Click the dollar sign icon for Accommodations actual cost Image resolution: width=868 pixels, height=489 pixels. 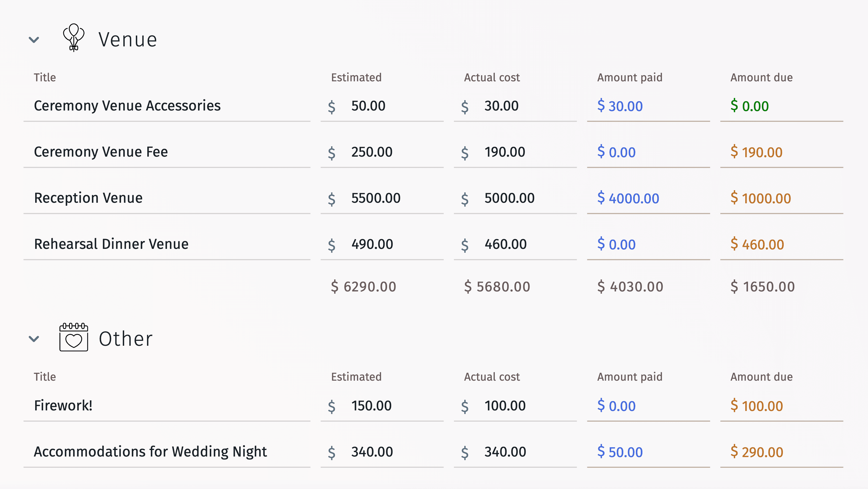[466, 451]
